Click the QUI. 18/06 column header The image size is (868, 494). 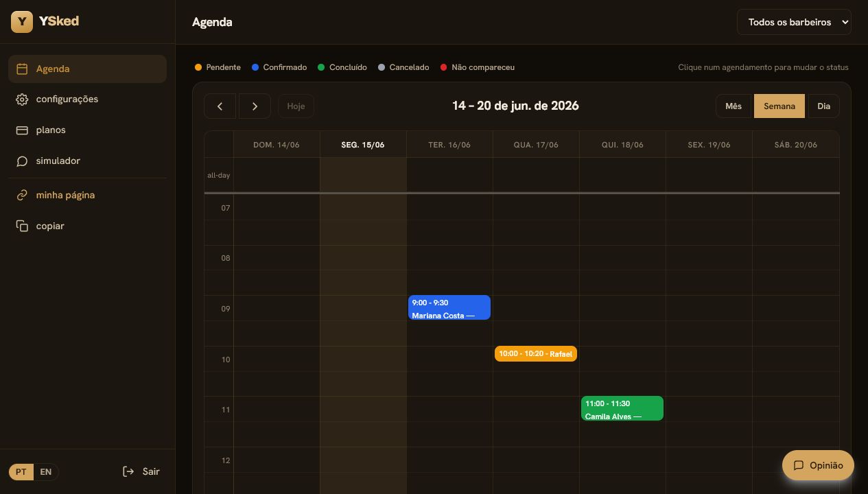[622, 145]
